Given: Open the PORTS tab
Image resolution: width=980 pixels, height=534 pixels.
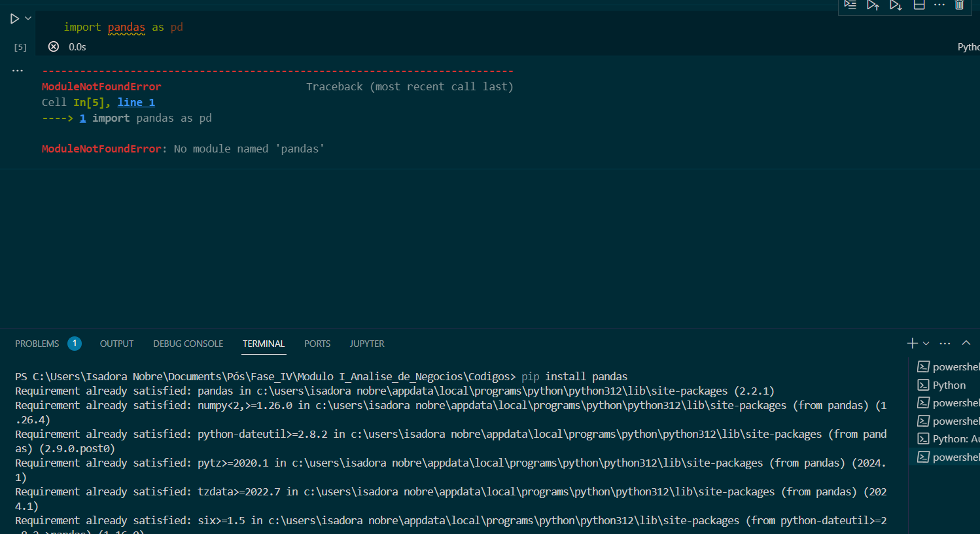Looking at the screenshot, I should pyautogui.click(x=317, y=344).
